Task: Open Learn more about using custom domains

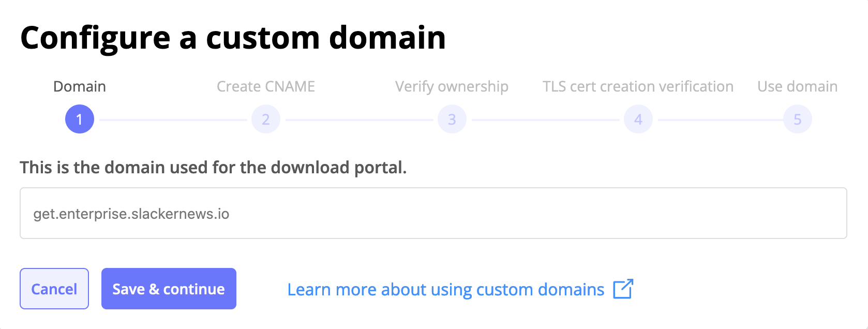Action: coord(446,289)
